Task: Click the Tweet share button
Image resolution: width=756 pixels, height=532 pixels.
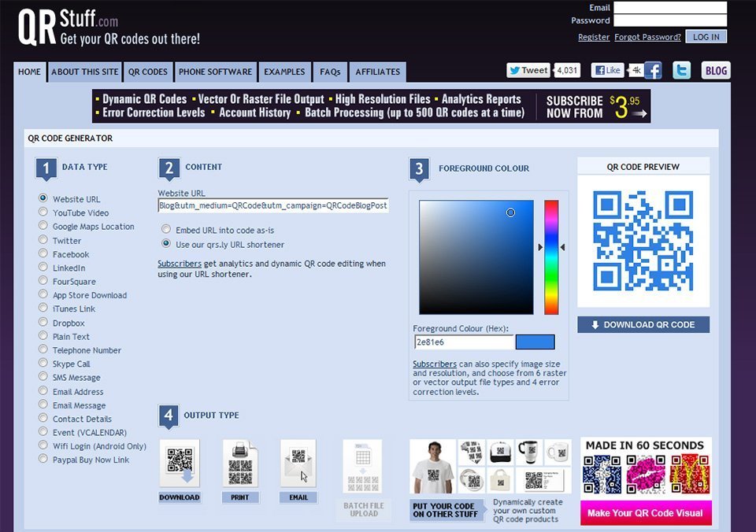Action: tap(529, 70)
